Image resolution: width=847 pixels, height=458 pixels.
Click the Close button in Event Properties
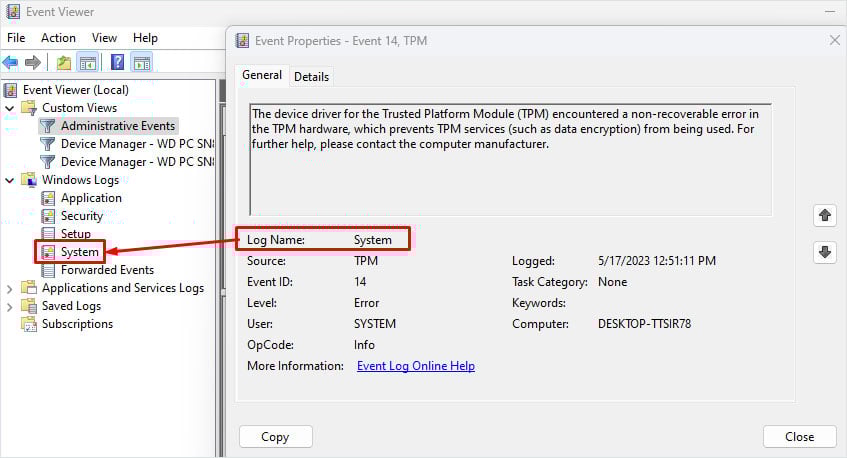click(x=799, y=436)
